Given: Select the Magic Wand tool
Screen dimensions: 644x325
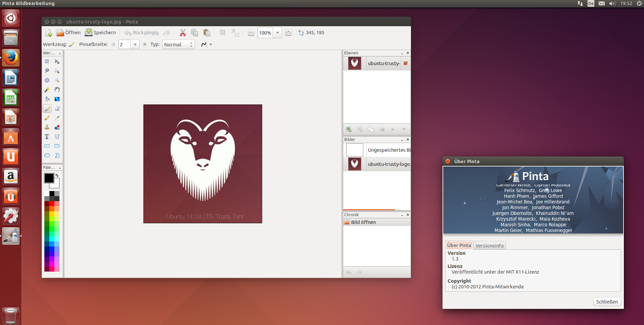Looking at the screenshot, I should click(47, 90).
